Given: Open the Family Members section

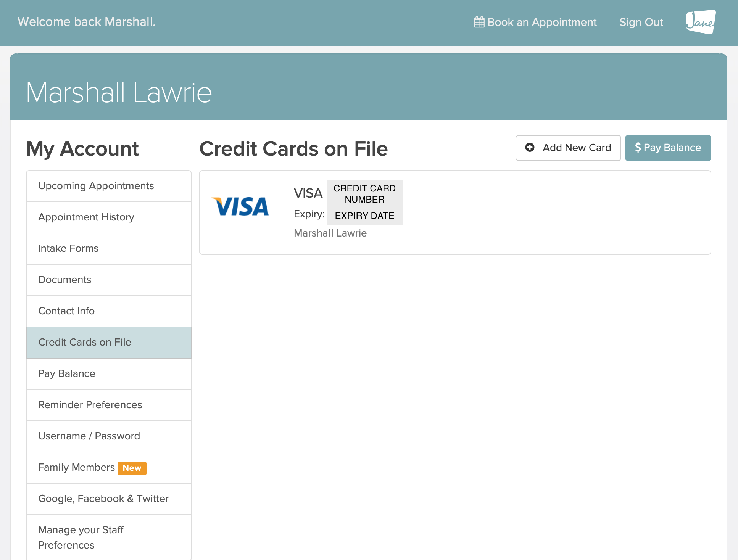Looking at the screenshot, I should [x=76, y=467].
